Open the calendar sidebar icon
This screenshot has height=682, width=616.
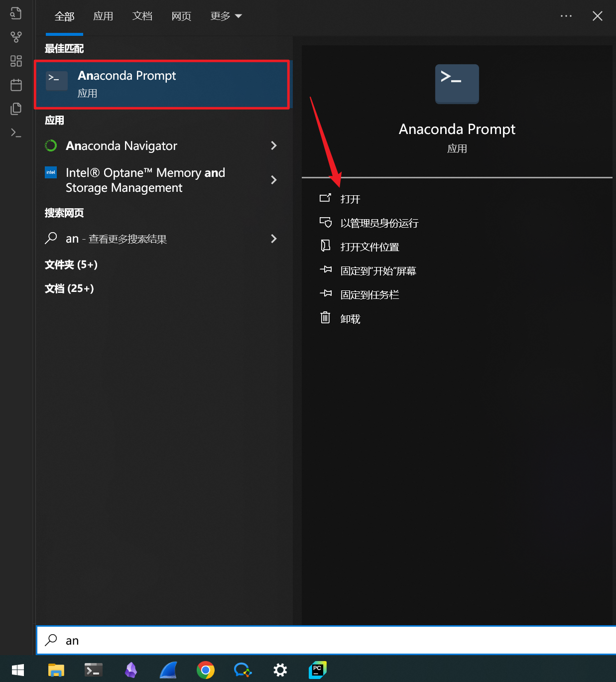[16, 85]
